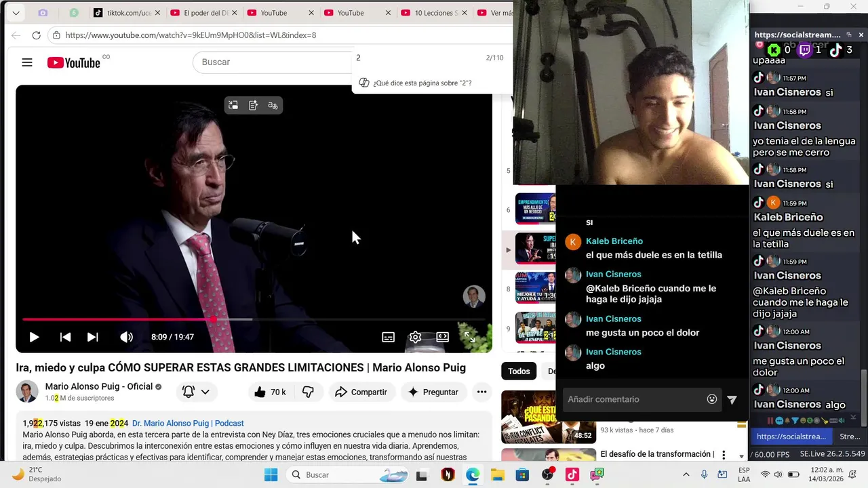Skip to the next video in playlist
868x488 pixels.
tap(93, 337)
